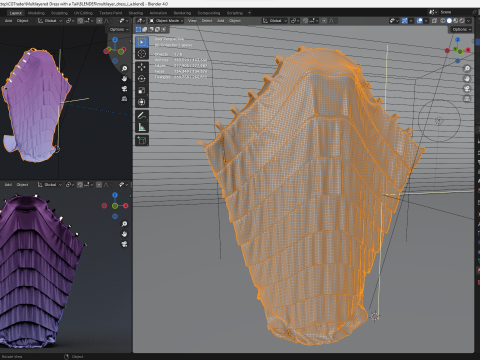Open object types visibility dropdown in main viewport
Image resolution: width=480 pixels, height=360 pixels.
coord(394,21)
